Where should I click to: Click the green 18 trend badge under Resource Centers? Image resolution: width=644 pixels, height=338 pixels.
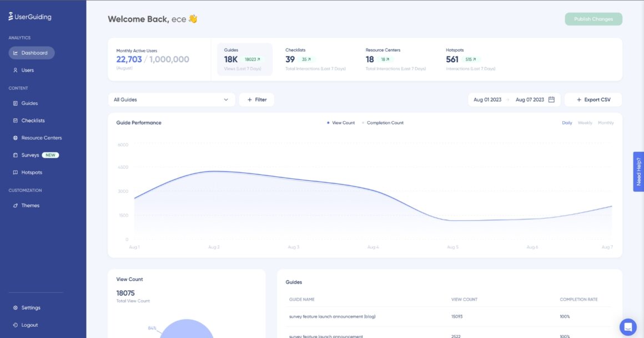pyautogui.click(x=385, y=59)
